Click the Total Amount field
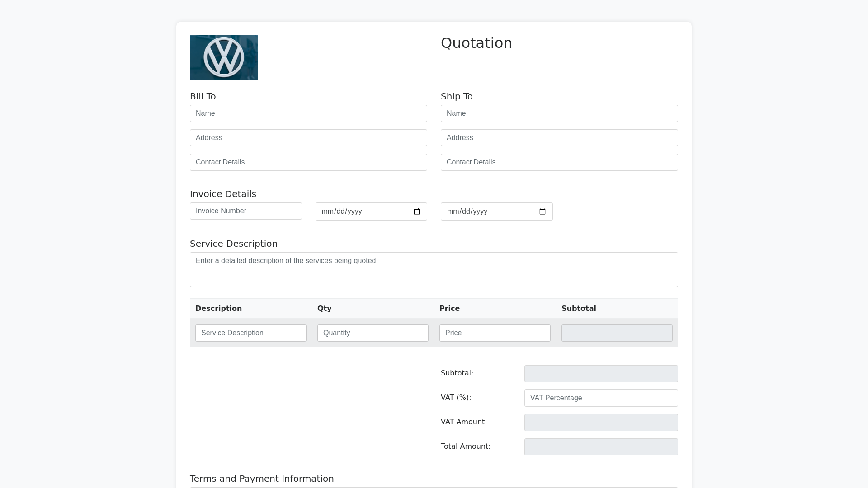 point(601,447)
